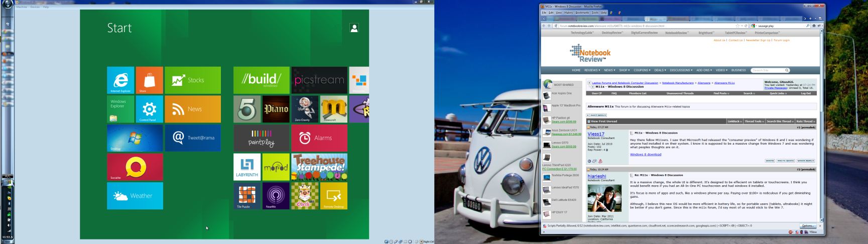Open the picstream tile
The height and width of the screenshot is (244, 868).
point(319,80)
